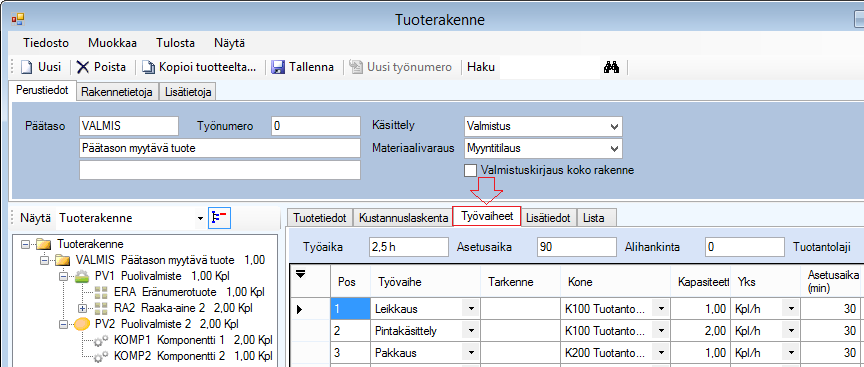
Task: Click the row pointer of Leikkaus row
Action: pyautogui.click(x=300, y=310)
